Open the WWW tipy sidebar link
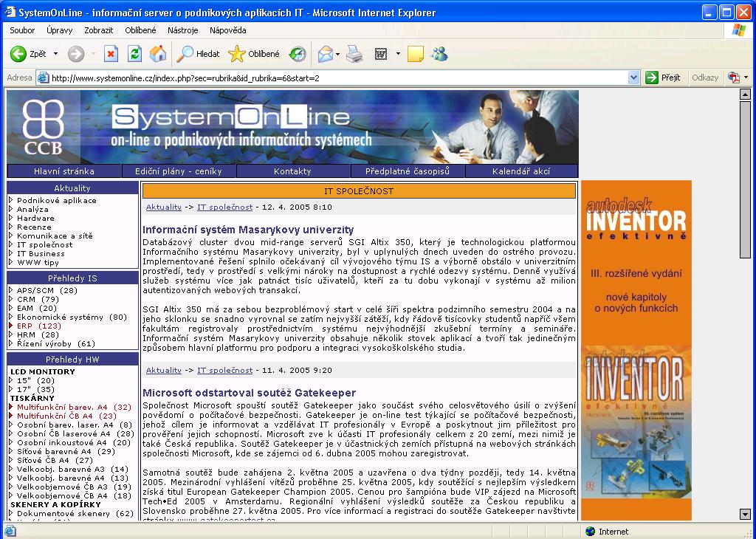756x539 pixels. (x=38, y=262)
